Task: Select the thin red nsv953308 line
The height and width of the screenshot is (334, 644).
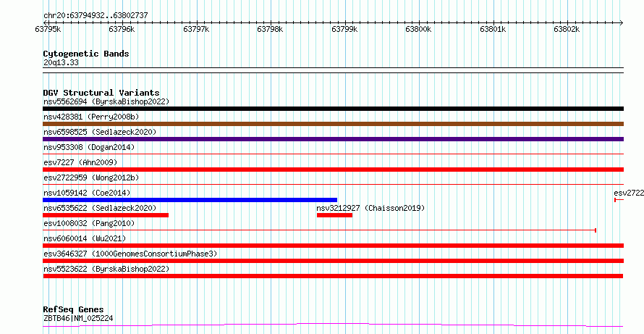Action: point(333,154)
